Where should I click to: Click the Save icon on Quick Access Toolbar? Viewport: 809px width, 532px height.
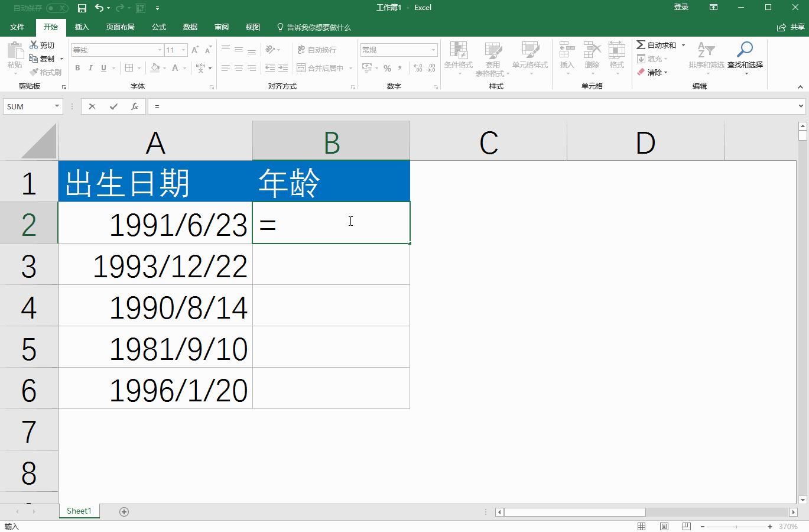point(82,8)
